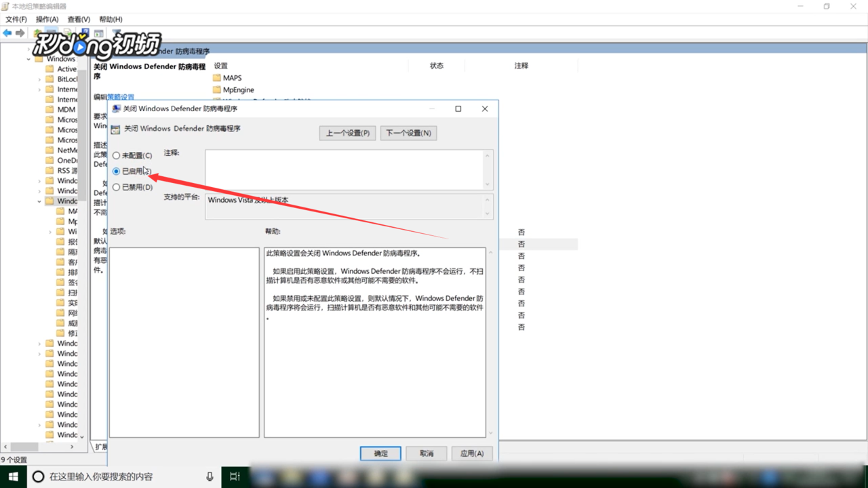Select the ActiveX folder icon in tree

(50, 69)
